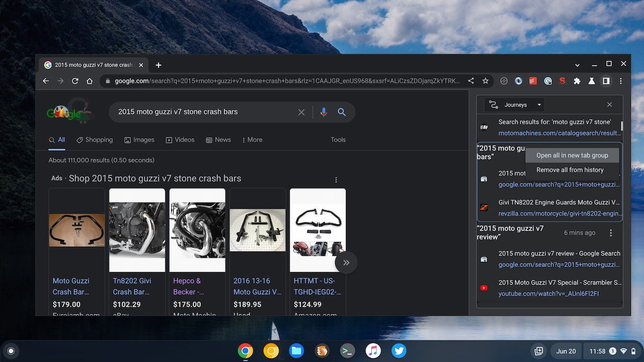Open Chrome's three-dot menu
The image size is (644, 362).
click(621, 81)
